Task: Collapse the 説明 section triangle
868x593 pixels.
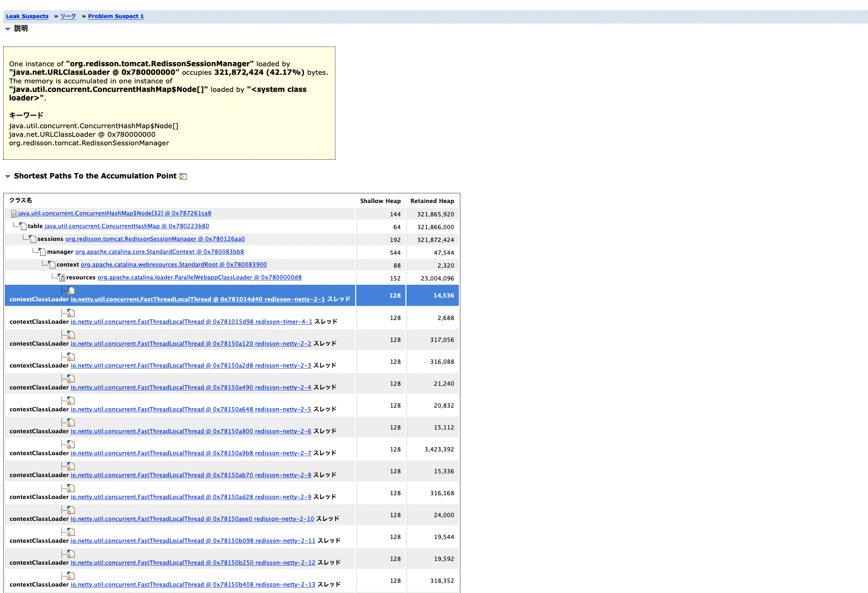Action: [7, 29]
